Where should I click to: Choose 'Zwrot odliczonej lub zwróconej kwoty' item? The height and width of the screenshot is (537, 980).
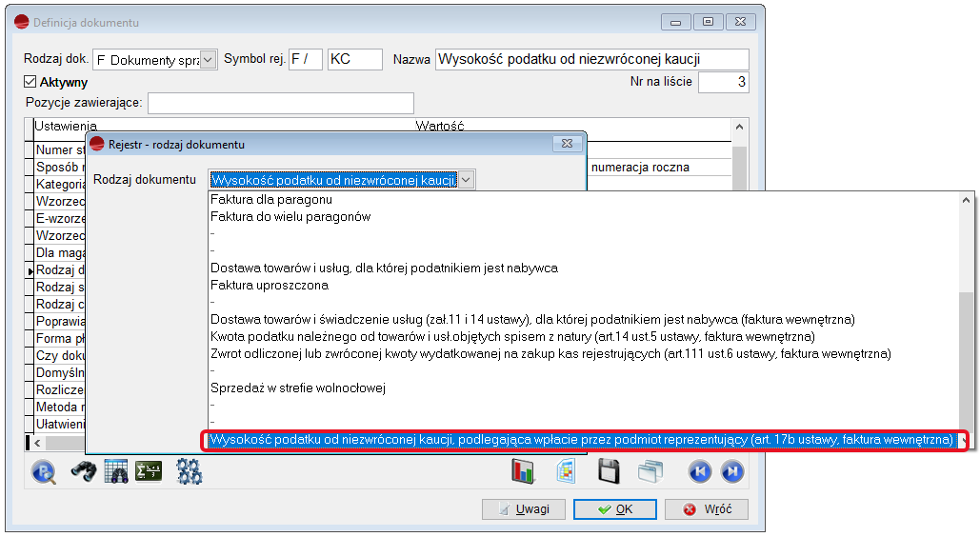tap(550, 354)
